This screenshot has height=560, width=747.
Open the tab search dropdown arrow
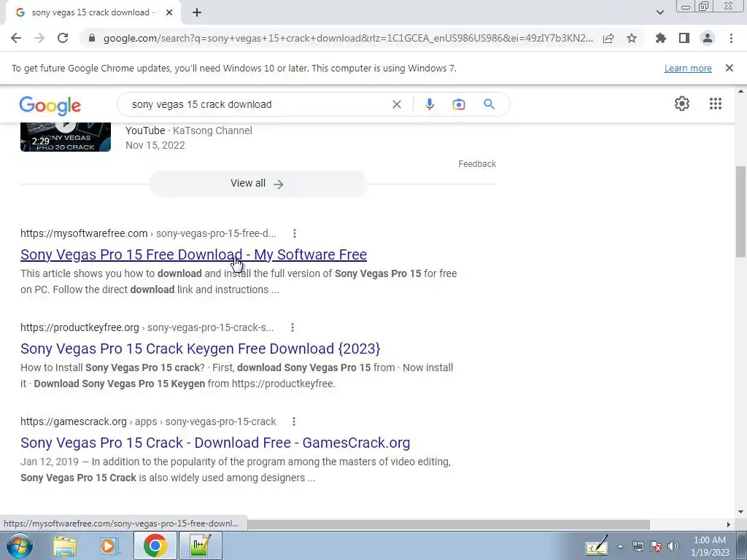(659, 12)
